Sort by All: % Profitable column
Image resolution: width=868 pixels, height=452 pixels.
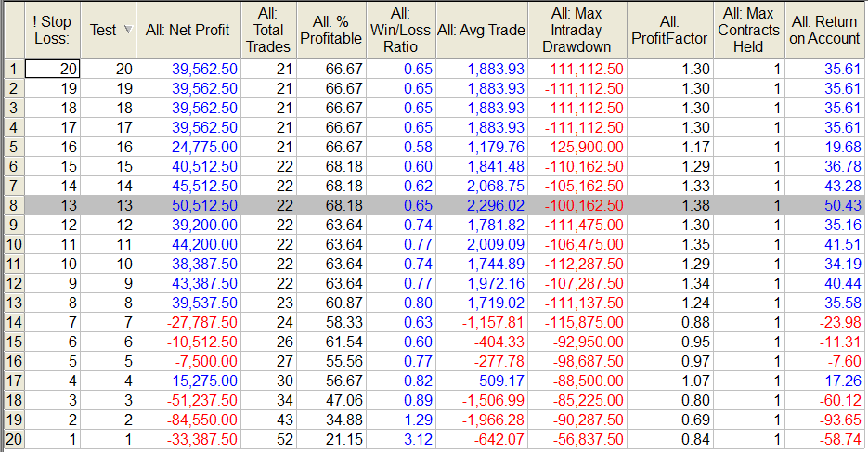tap(336, 30)
